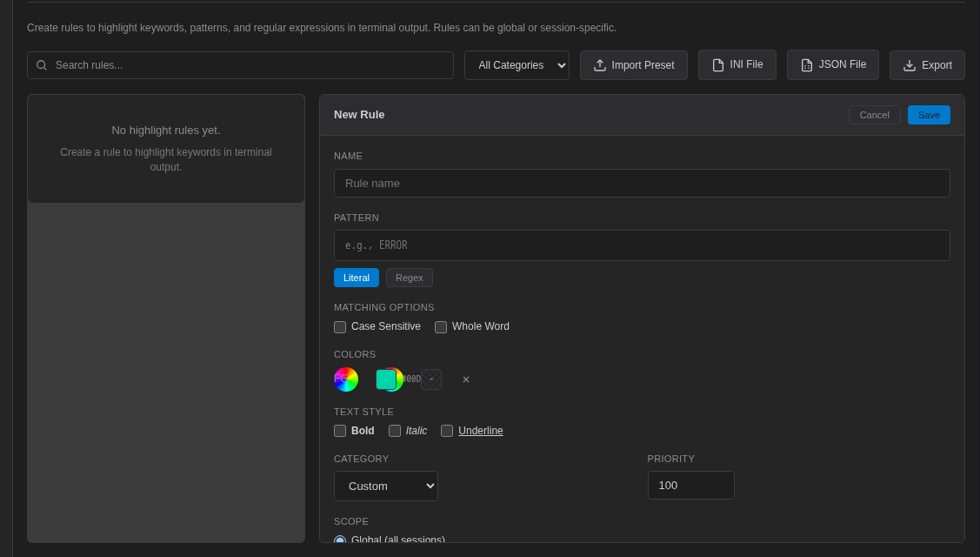
Task: Click the Import Preset button
Action: (x=634, y=65)
